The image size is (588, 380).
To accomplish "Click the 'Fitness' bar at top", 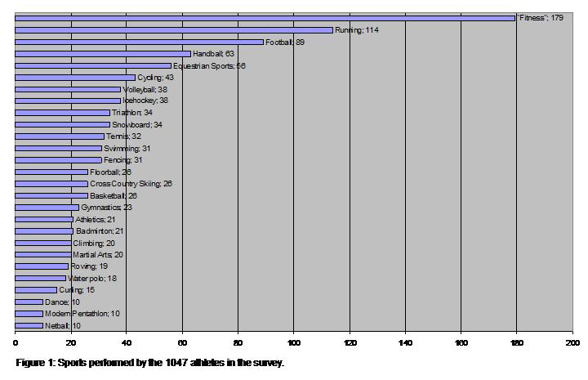I will 265,18.
